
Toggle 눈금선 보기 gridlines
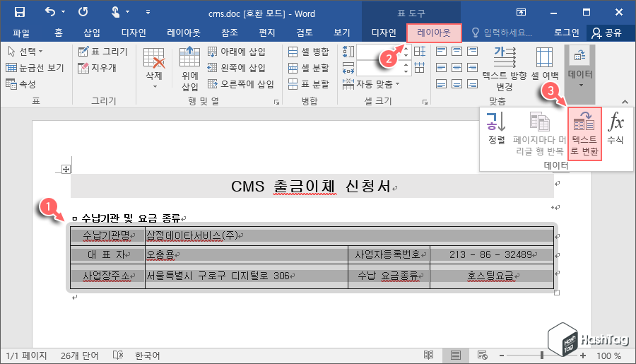point(35,68)
